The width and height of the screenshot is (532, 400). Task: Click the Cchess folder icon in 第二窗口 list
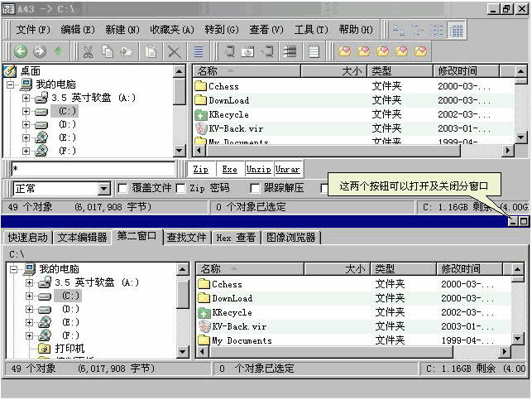tap(204, 284)
